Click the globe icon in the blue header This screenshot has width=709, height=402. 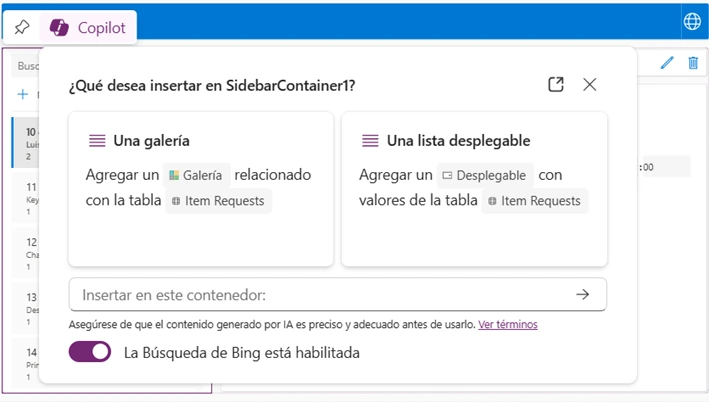point(692,21)
